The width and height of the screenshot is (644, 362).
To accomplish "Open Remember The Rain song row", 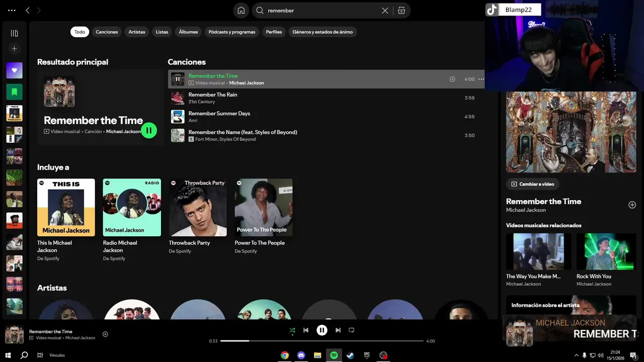I will coord(326,98).
